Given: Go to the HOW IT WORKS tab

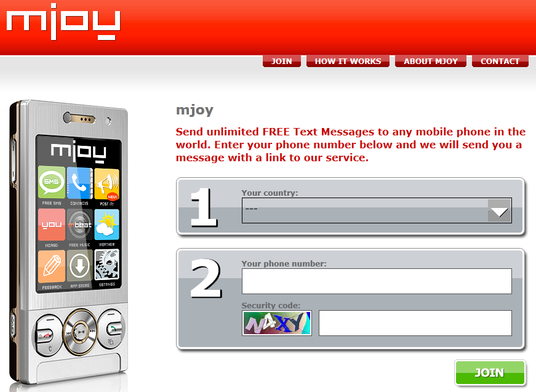Looking at the screenshot, I should tap(348, 61).
